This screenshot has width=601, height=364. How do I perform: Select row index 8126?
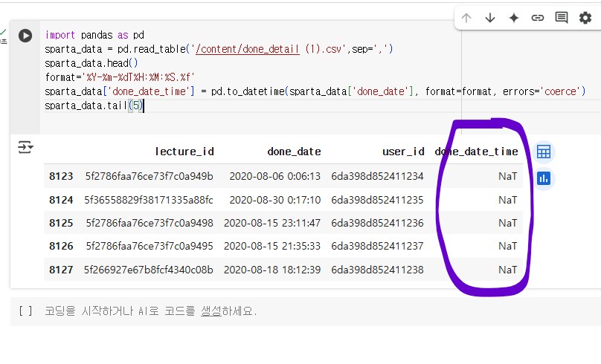click(61, 246)
